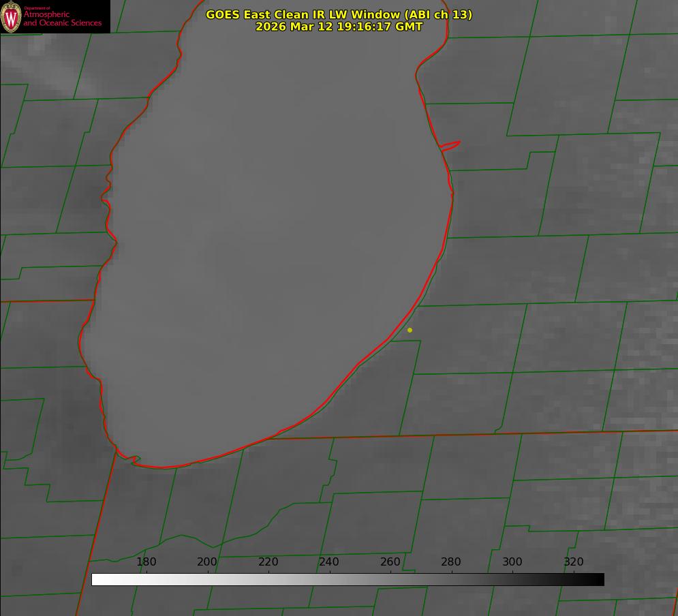The width and height of the screenshot is (678, 616).
Task: Click the yellow dot marker near the lakeshore
Action: click(x=410, y=330)
